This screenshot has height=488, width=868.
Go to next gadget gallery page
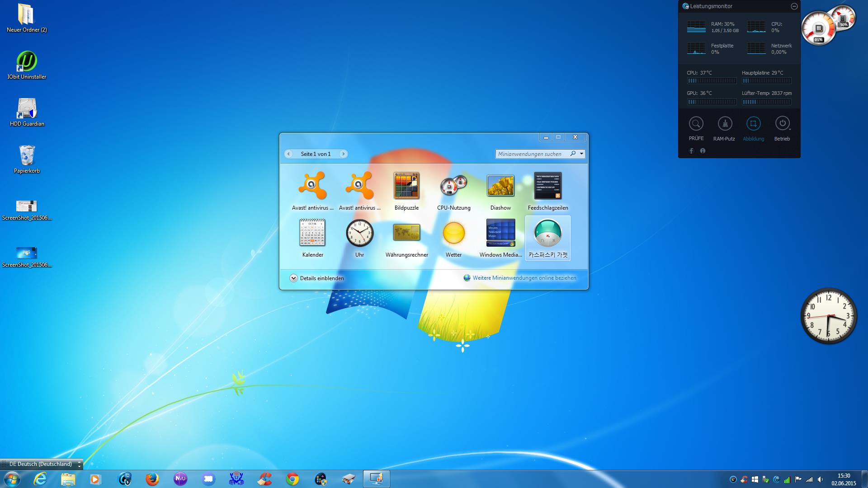coord(343,154)
